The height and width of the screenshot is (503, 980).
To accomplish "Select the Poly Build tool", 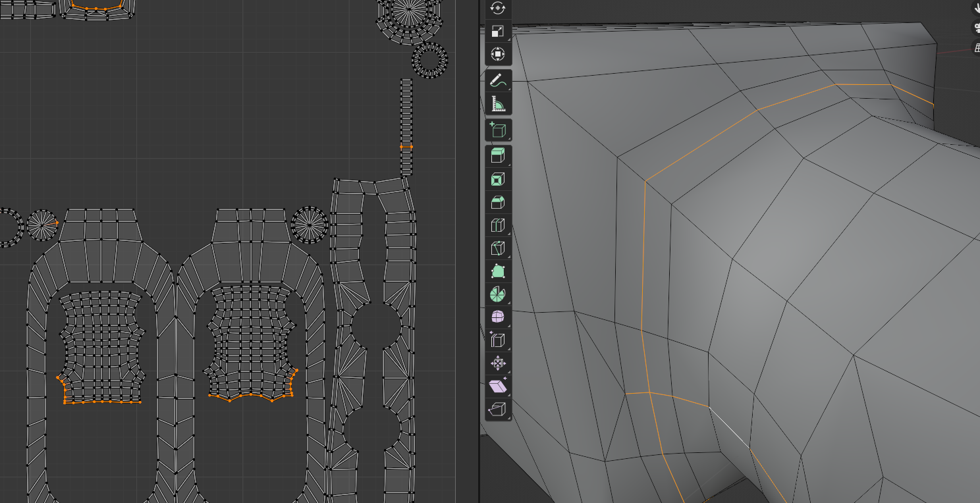I will point(499,271).
